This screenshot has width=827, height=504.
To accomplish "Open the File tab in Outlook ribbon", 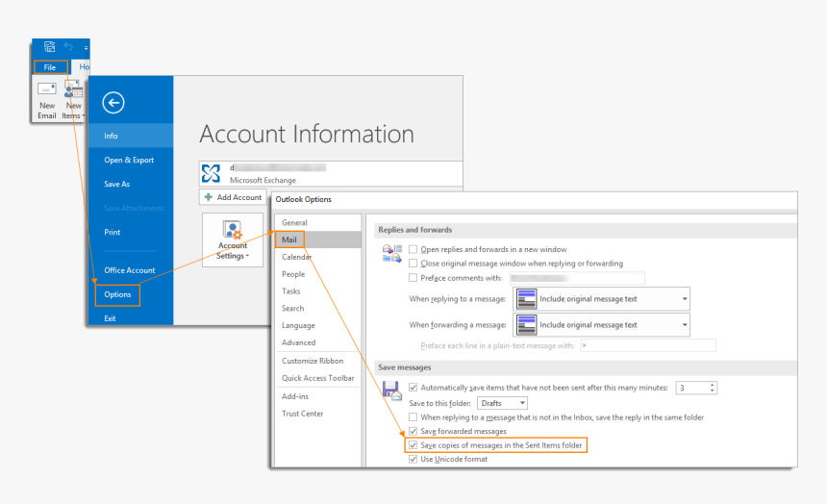I will click(x=51, y=67).
